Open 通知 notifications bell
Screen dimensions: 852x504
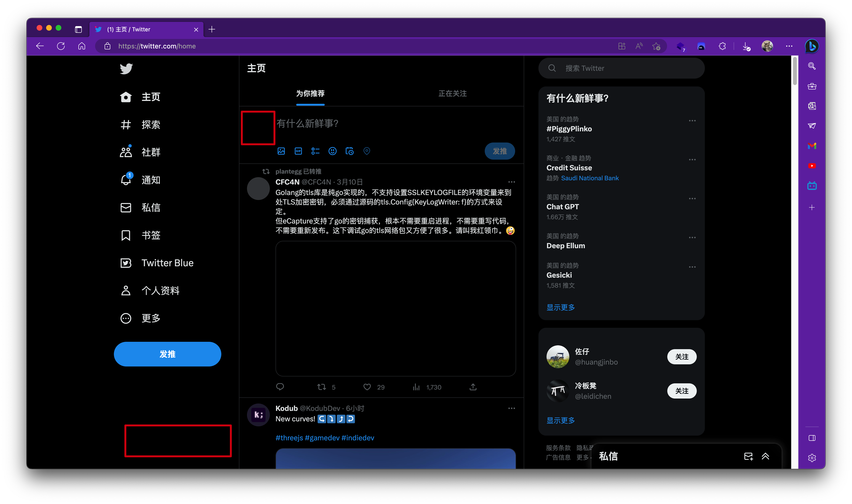pos(140,180)
